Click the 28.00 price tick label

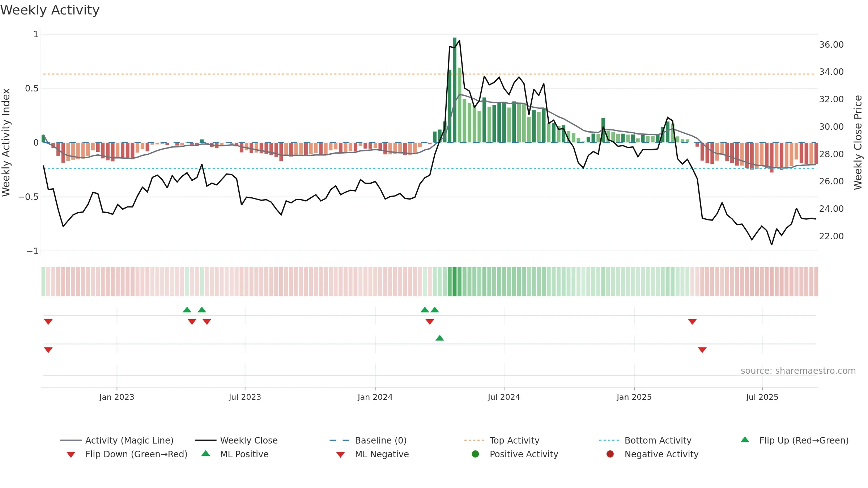(831, 154)
